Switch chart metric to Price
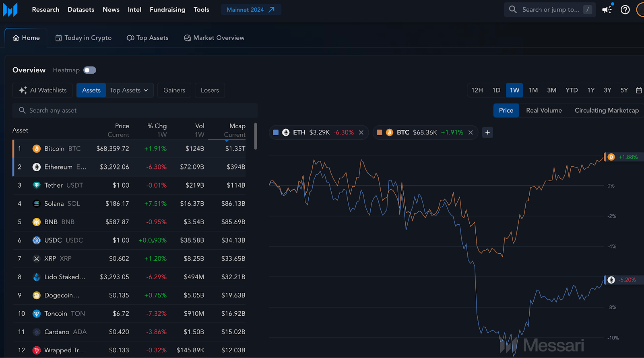The height and width of the screenshot is (358, 644). pos(506,110)
